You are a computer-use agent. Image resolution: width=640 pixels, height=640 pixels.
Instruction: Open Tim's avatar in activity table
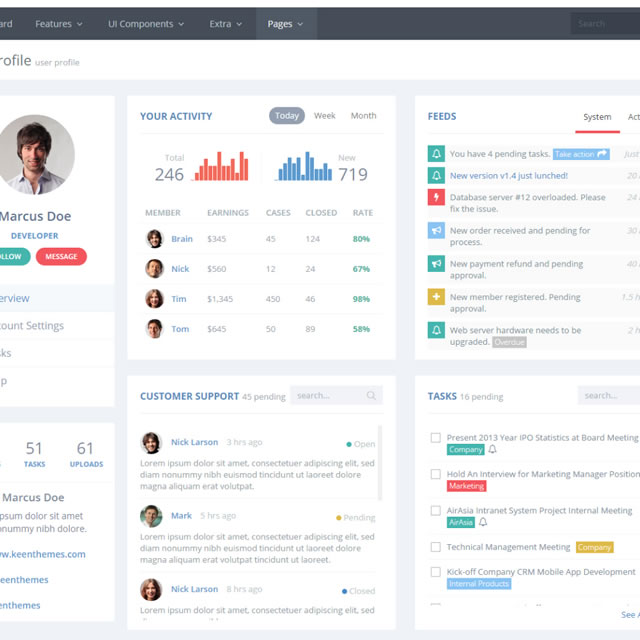point(154,299)
